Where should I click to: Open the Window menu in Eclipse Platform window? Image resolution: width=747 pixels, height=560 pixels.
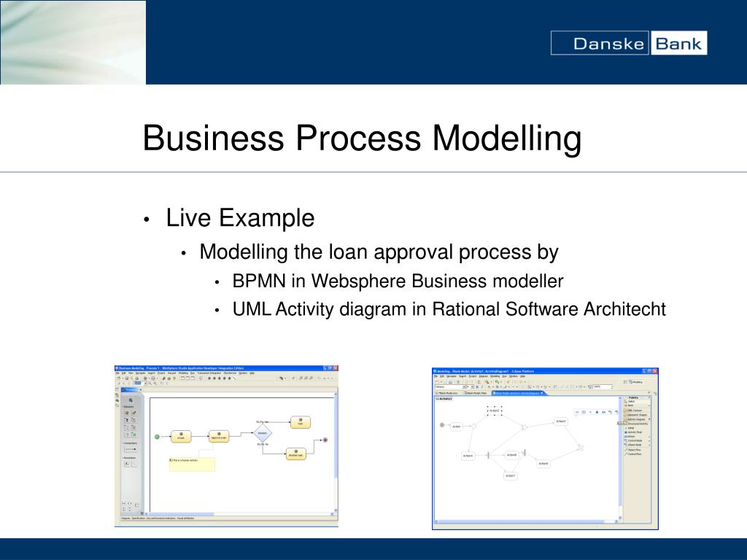tap(514, 376)
